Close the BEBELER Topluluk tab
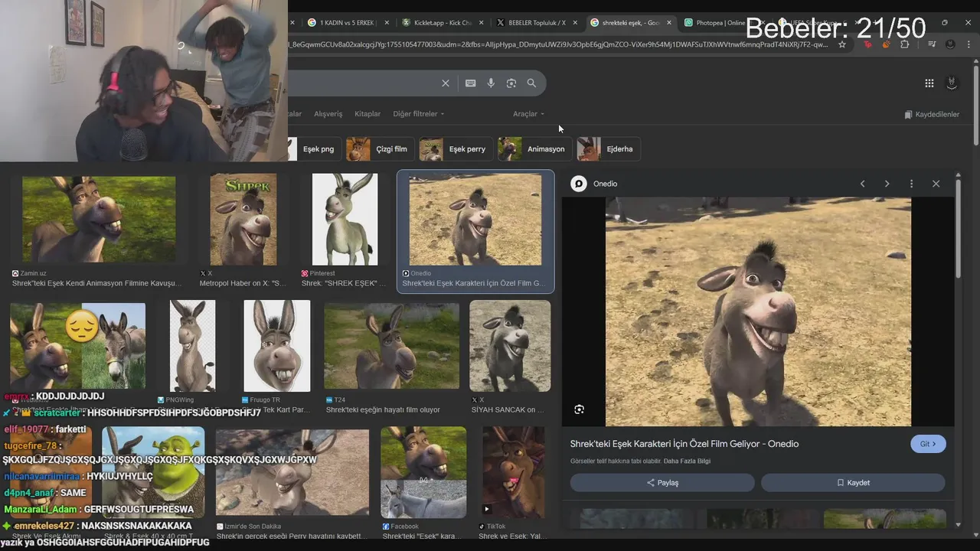The width and height of the screenshot is (980, 551). coord(576,23)
